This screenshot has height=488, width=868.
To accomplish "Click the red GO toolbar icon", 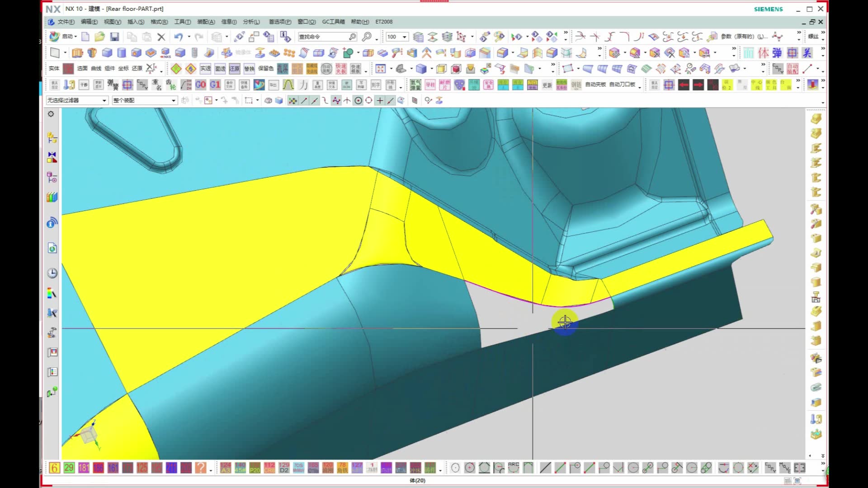I will point(200,84).
